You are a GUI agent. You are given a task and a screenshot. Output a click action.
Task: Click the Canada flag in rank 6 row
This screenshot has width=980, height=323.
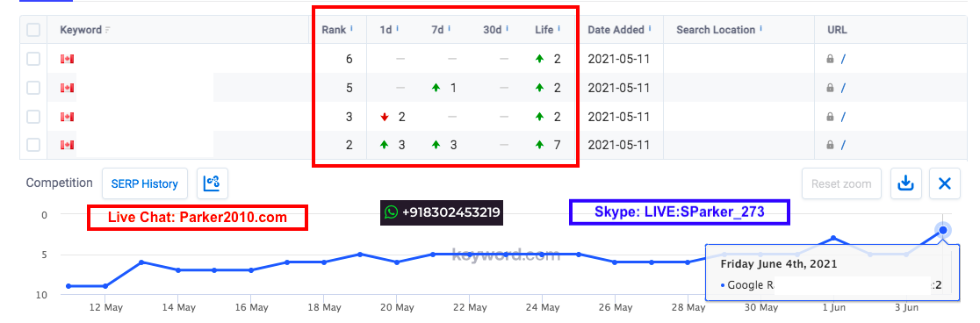click(67, 59)
